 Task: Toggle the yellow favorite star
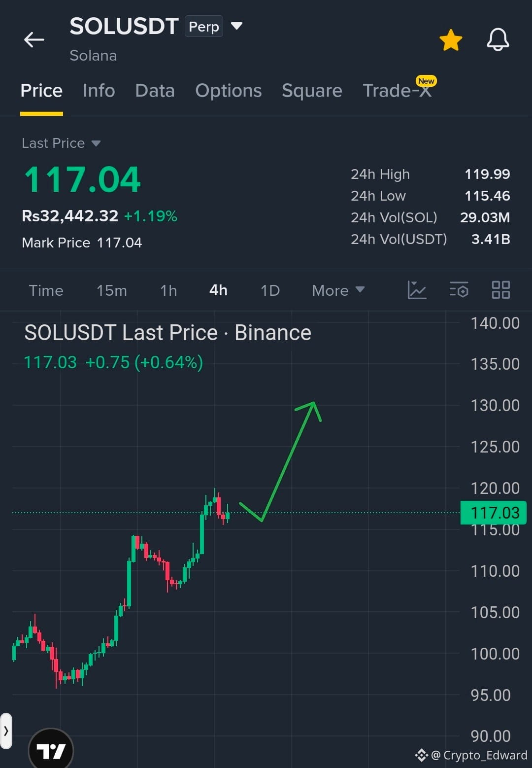[451, 40]
